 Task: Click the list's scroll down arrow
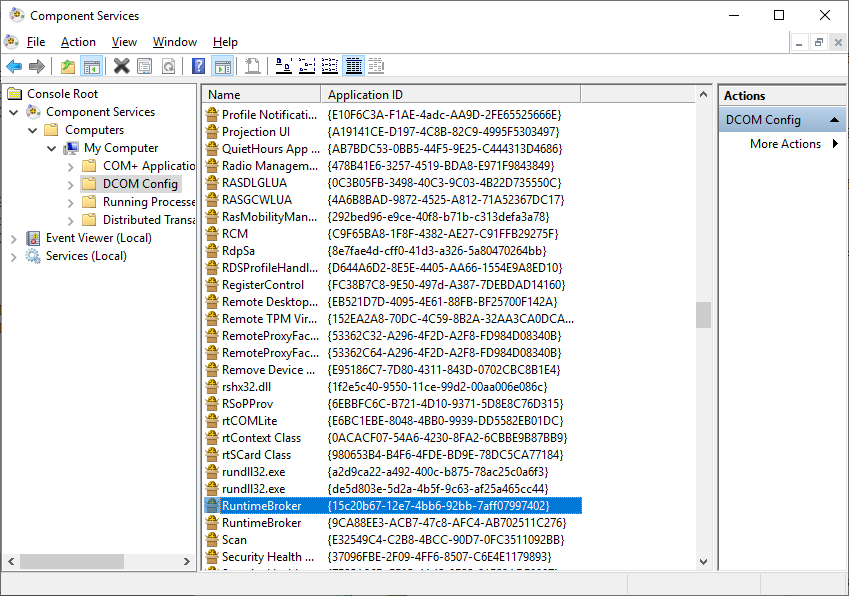tap(703, 561)
